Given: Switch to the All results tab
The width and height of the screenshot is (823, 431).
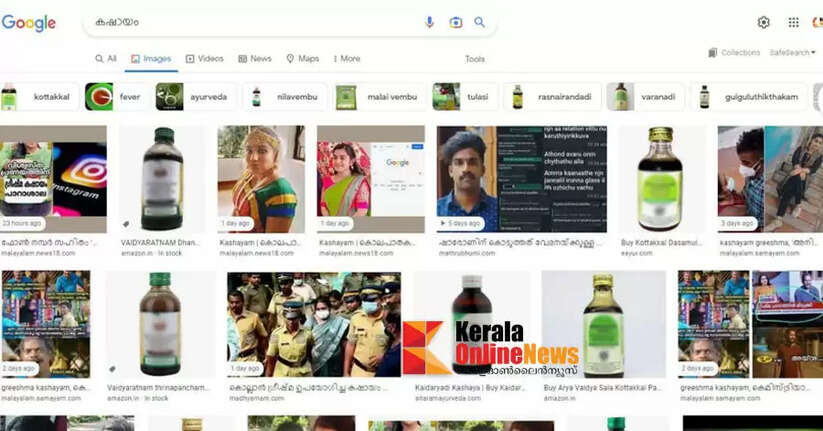Looking at the screenshot, I should click(x=106, y=59).
